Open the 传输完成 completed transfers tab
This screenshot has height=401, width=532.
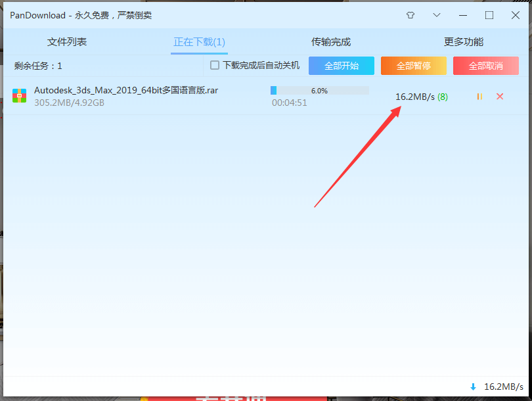point(330,41)
